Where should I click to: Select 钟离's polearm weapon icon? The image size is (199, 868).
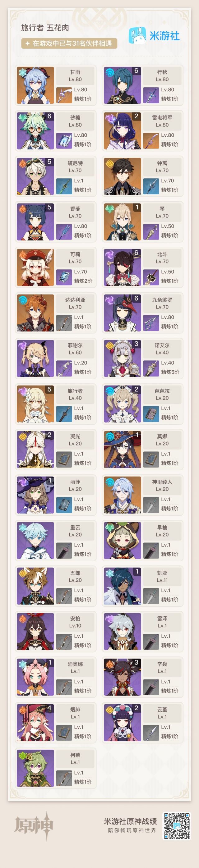151,186
